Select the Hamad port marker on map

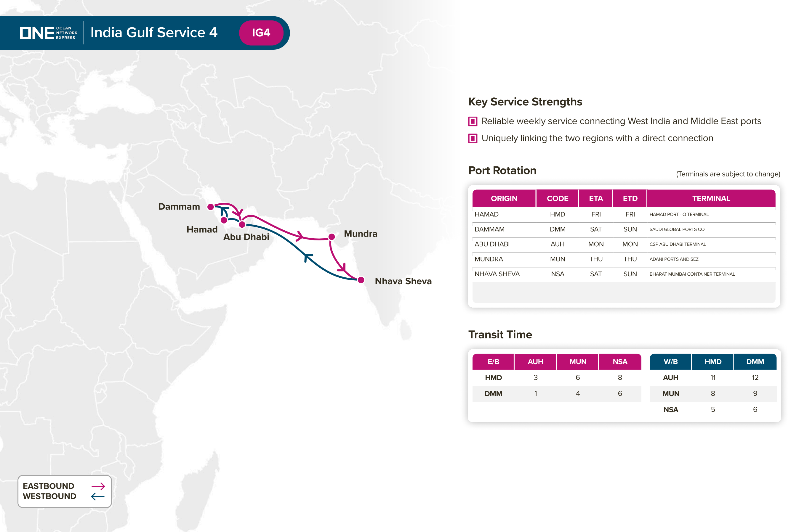pos(224,220)
